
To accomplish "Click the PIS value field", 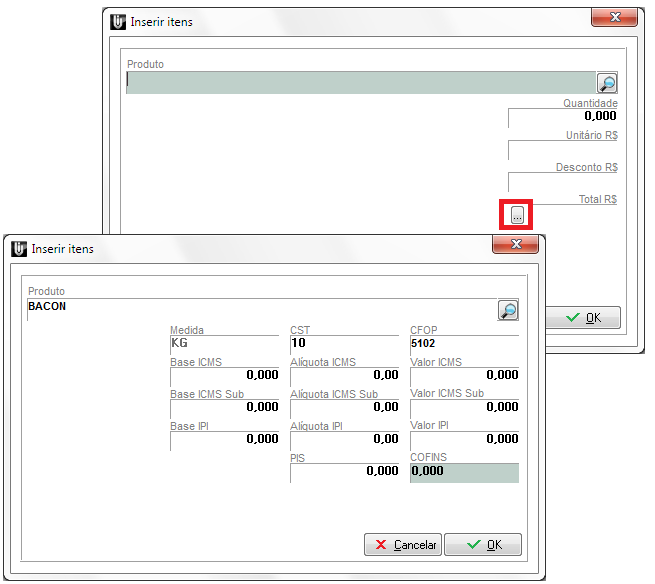I will (x=344, y=471).
